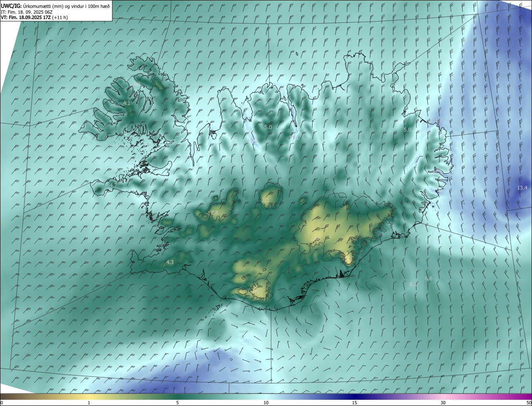Click the 0 tick on the color scale
This screenshot has height=406, width=532.
point(2,403)
